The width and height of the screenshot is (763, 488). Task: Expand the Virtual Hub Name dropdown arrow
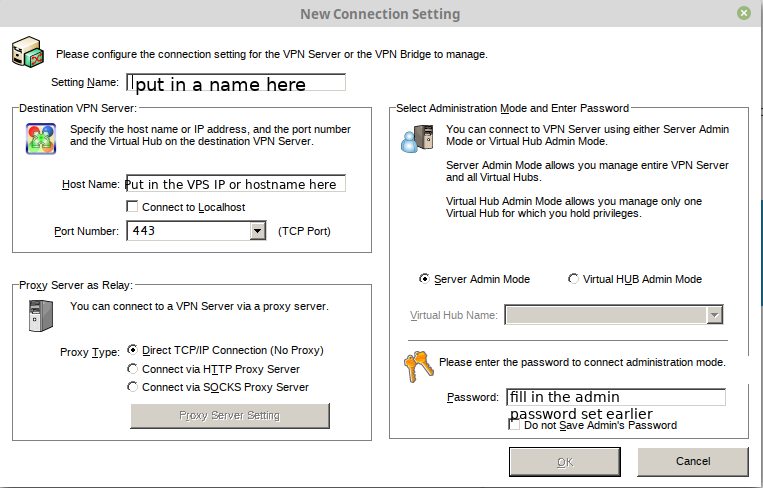(x=714, y=315)
